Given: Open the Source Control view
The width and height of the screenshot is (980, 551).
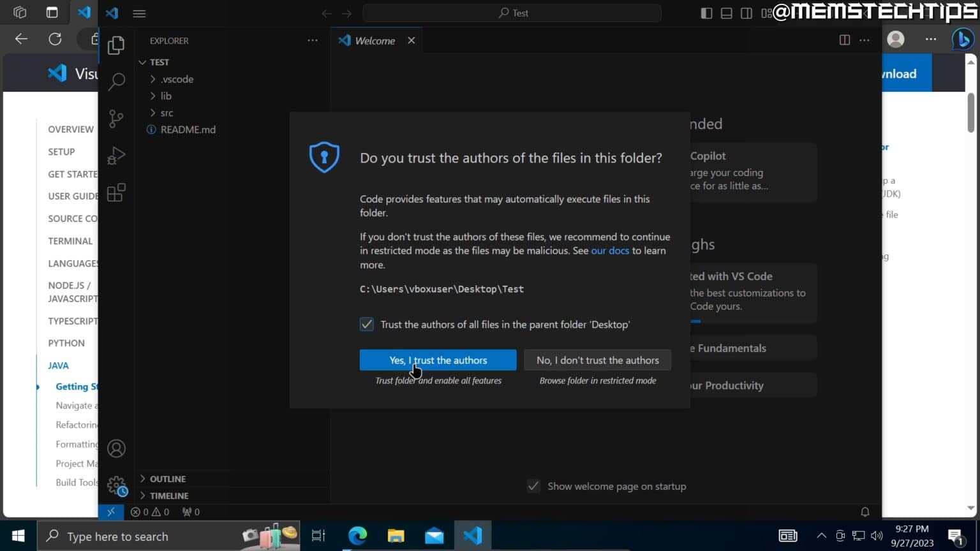Looking at the screenshot, I should click(x=116, y=119).
